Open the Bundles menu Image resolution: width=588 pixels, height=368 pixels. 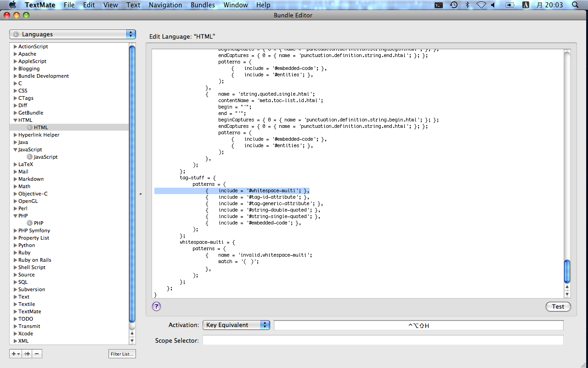[202, 5]
